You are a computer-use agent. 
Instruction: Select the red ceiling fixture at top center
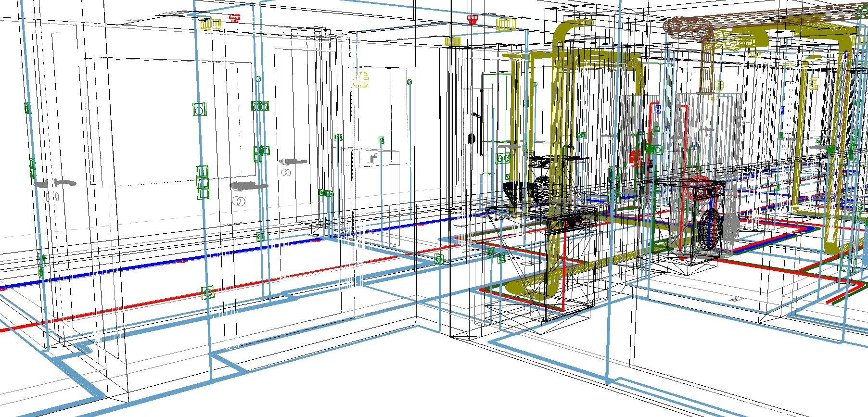click(472, 19)
